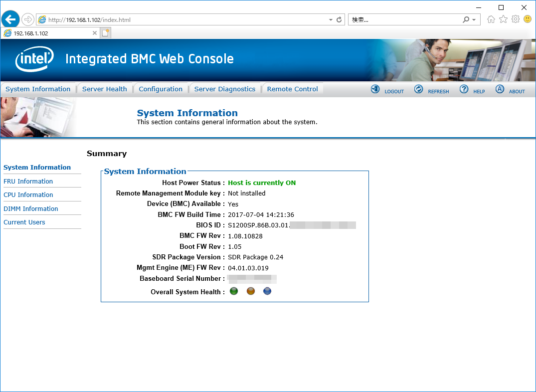Open the Configuration tab
This screenshot has height=392, width=536.
pyautogui.click(x=161, y=89)
